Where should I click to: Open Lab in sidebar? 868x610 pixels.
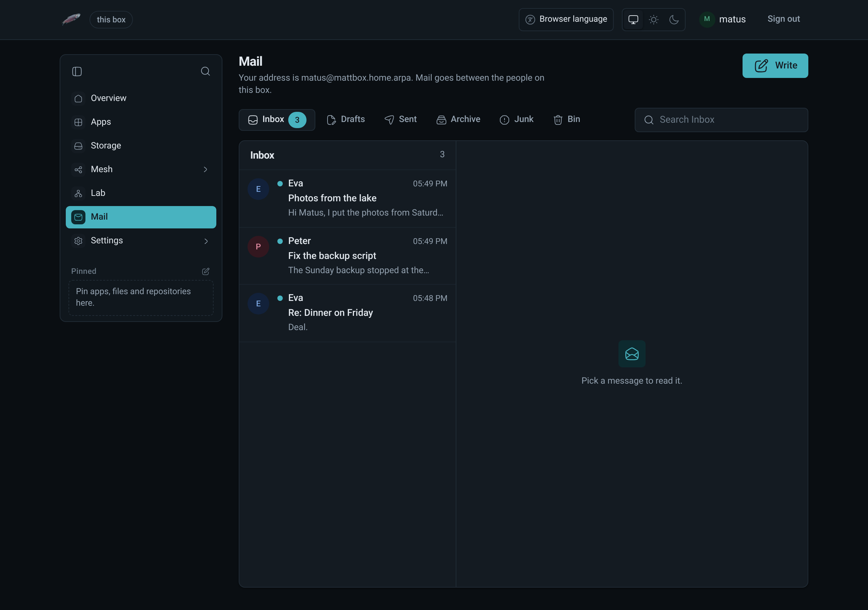coord(141,193)
